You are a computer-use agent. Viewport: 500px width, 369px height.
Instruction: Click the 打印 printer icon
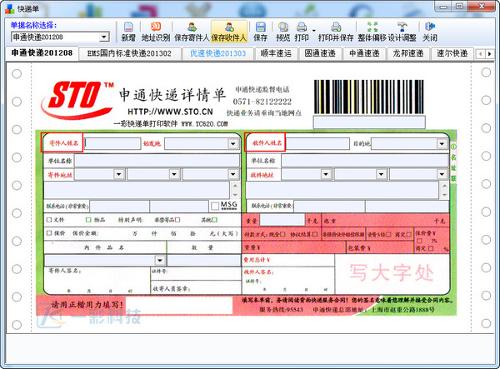302,27
